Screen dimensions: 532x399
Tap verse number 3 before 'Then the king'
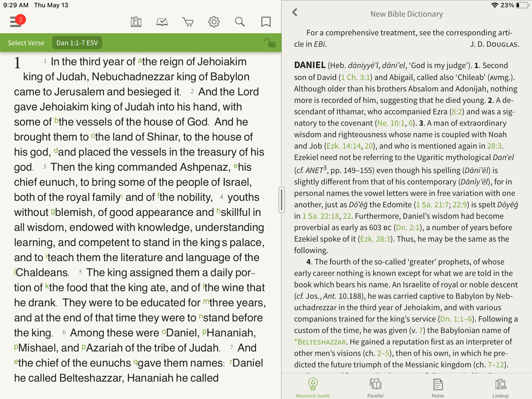pos(45,167)
